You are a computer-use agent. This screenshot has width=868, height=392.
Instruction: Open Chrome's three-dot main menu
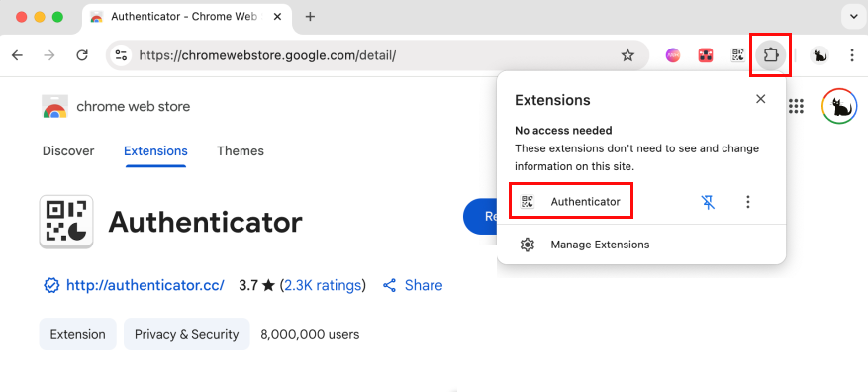852,55
